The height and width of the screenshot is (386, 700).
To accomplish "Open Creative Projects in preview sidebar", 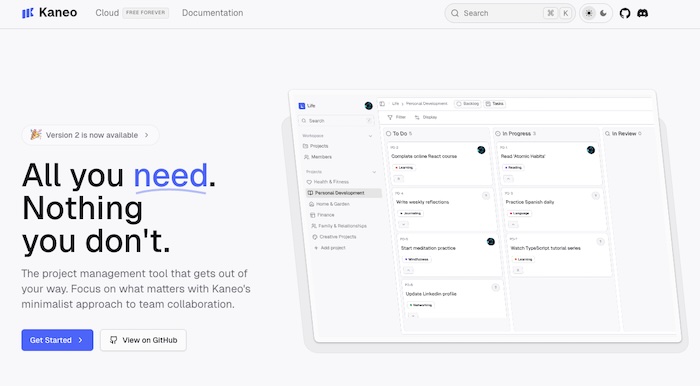I will click(334, 237).
